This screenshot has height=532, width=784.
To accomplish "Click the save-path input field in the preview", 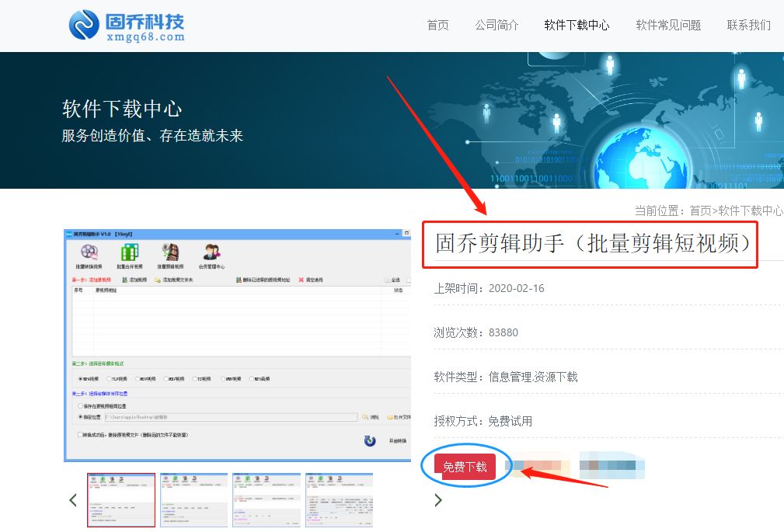I will pos(231,417).
